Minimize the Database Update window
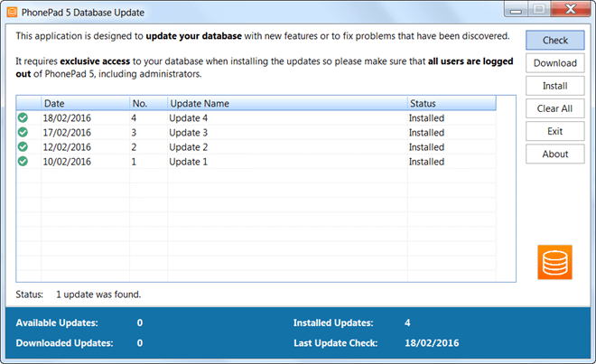This screenshot has width=596, height=364. [516, 9]
